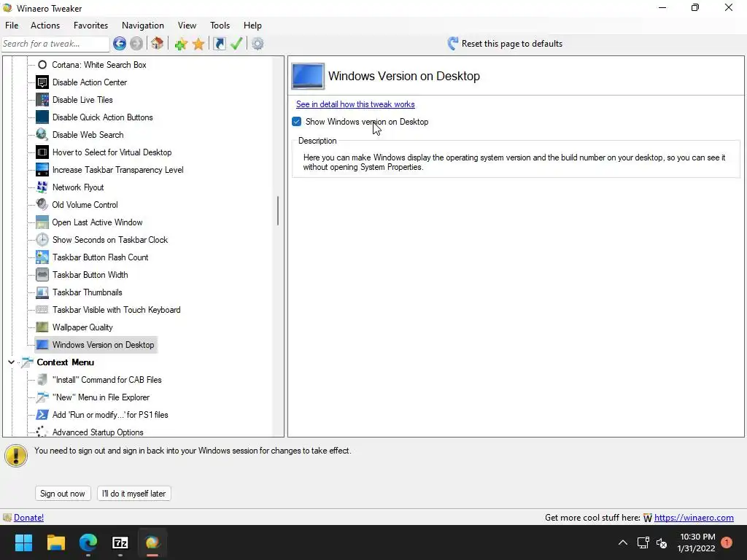The height and width of the screenshot is (560, 747).
Task: Click the Wallpaper Quality icon
Action: (x=42, y=327)
